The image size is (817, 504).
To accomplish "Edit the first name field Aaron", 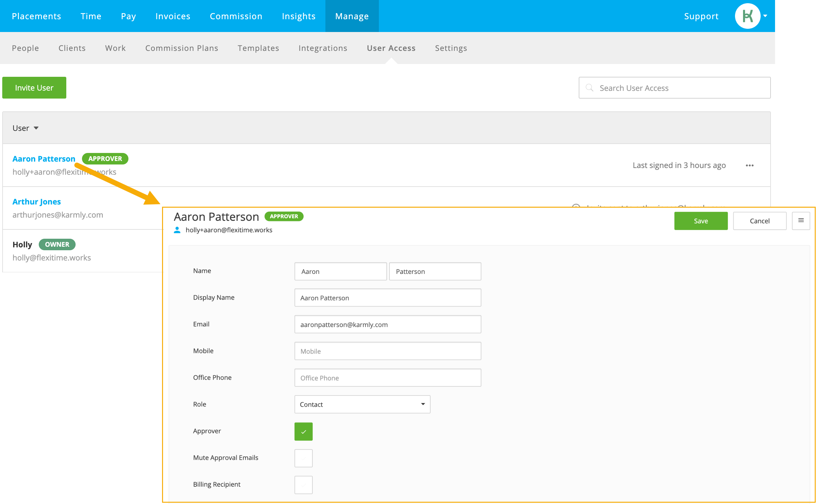I will (340, 271).
